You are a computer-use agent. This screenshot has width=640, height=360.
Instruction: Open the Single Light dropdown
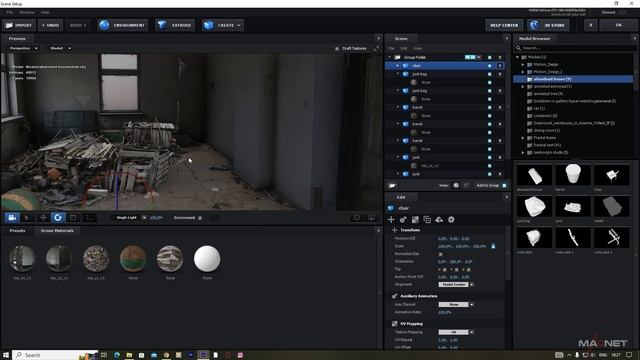coord(131,218)
